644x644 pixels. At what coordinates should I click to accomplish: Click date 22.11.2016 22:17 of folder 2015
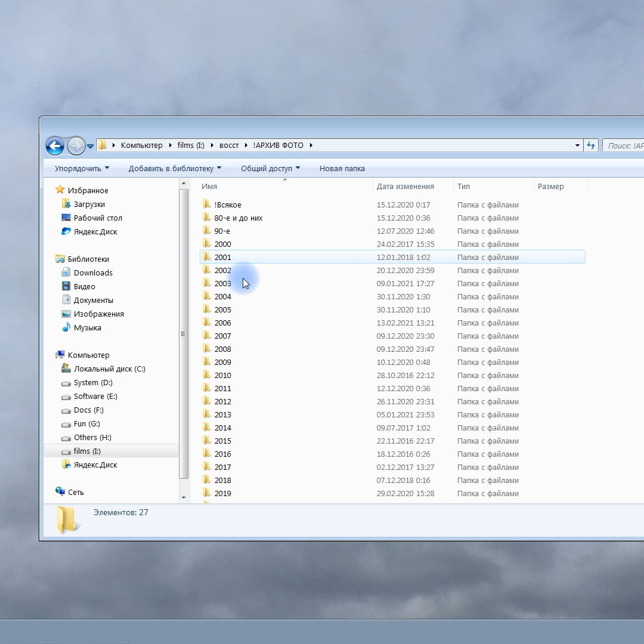click(x=405, y=441)
